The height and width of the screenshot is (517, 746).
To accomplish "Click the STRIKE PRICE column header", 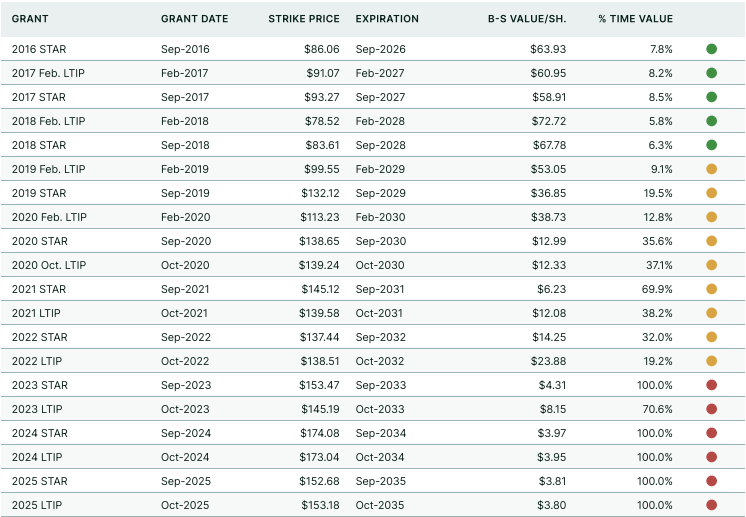I will tap(304, 19).
